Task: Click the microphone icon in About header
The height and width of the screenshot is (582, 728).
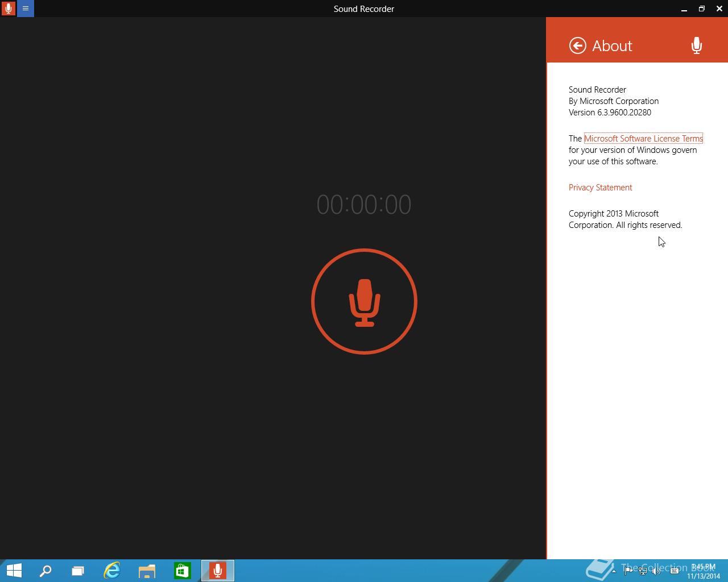Action: coord(696,45)
